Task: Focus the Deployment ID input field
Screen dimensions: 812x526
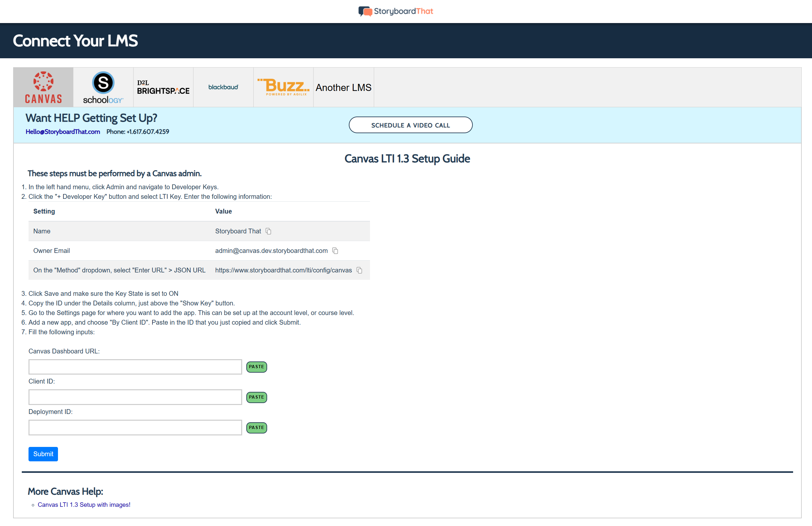Action: point(135,427)
